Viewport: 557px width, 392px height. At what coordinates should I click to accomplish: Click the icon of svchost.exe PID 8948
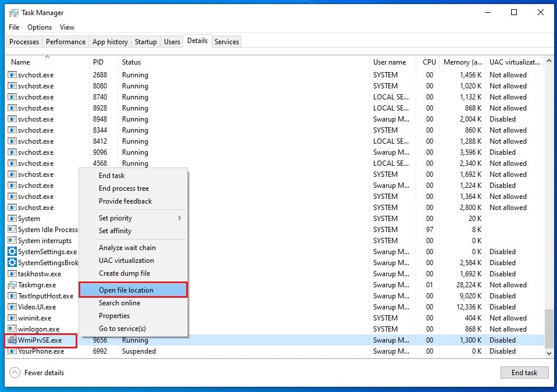[x=12, y=119]
